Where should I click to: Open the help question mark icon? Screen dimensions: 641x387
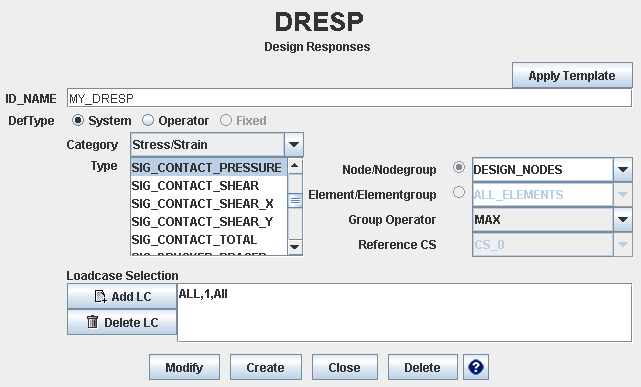click(476, 367)
